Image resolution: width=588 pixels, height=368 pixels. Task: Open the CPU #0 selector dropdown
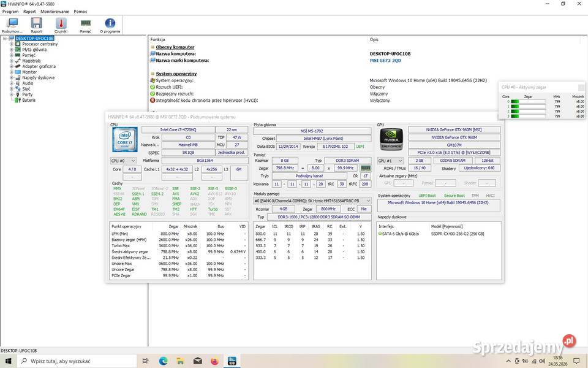pyautogui.click(x=123, y=161)
